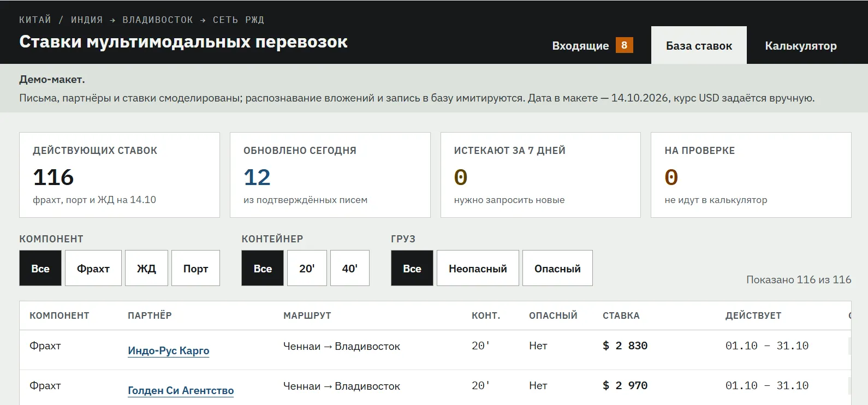
Task: Click the Действует column header
Action: click(x=753, y=315)
